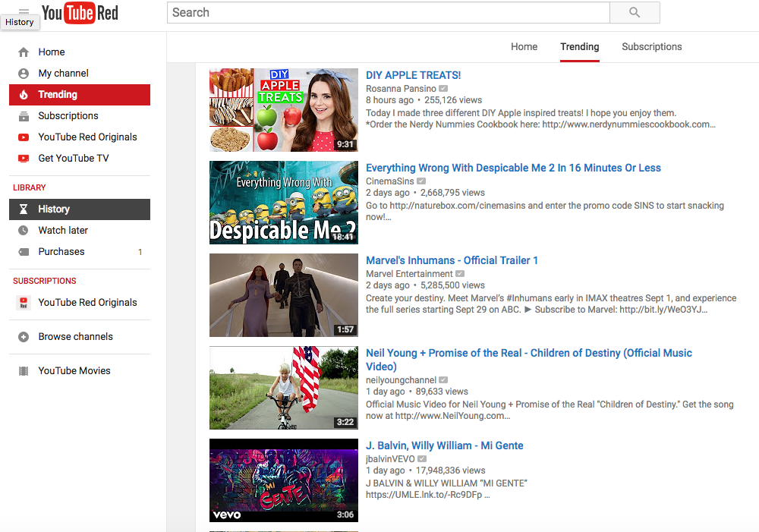
Task: Open History in the Library section
Action: (x=54, y=209)
